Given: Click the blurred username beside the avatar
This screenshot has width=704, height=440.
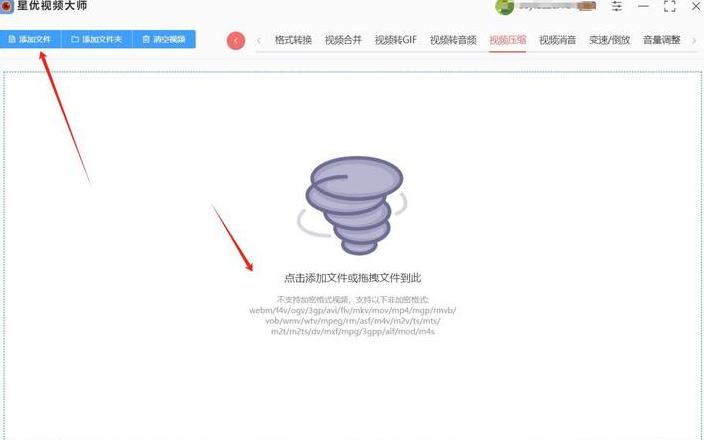Looking at the screenshot, I should point(556,6).
